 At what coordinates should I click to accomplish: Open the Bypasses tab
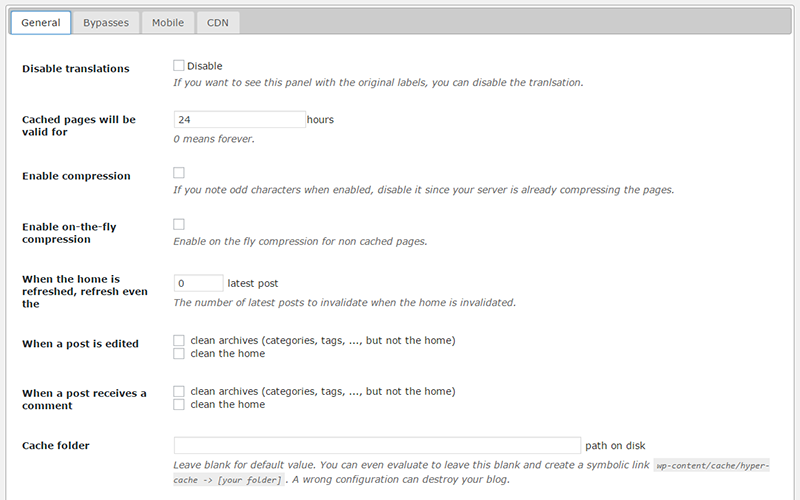(106, 22)
